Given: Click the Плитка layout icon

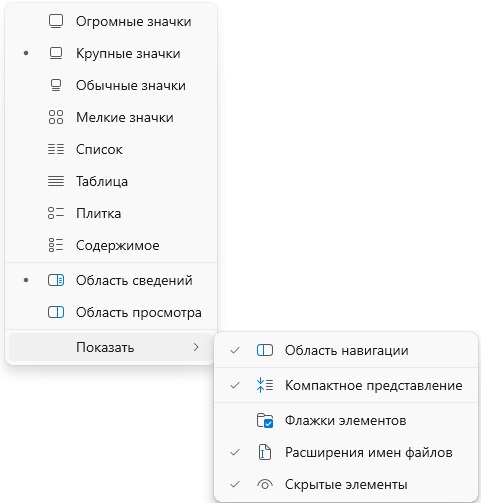Looking at the screenshot, I should 56,213.
